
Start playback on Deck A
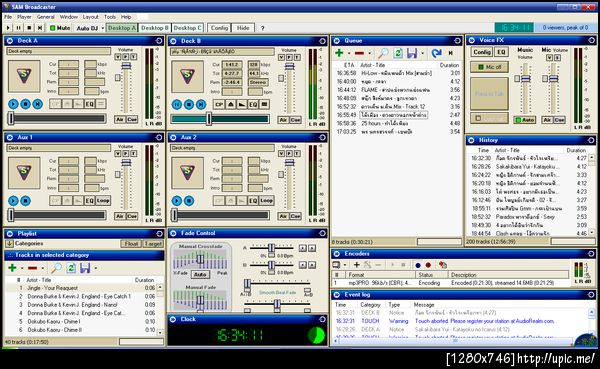coord(13,104)
